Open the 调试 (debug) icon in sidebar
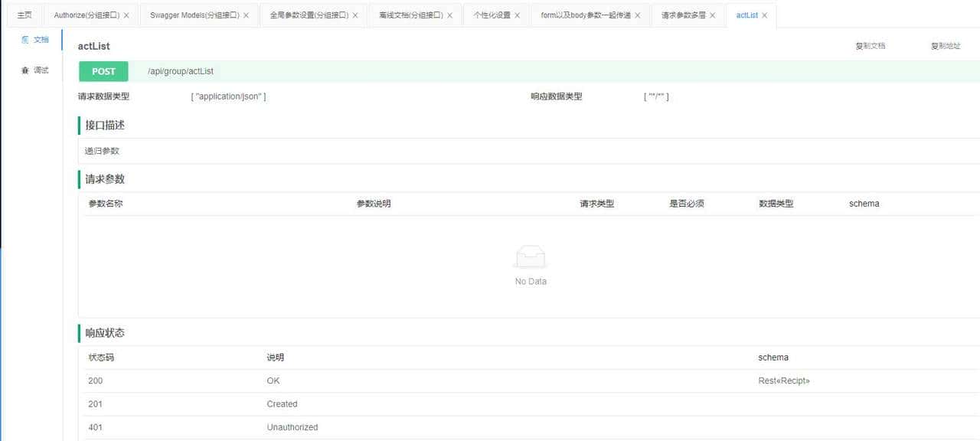 [34, 70]
